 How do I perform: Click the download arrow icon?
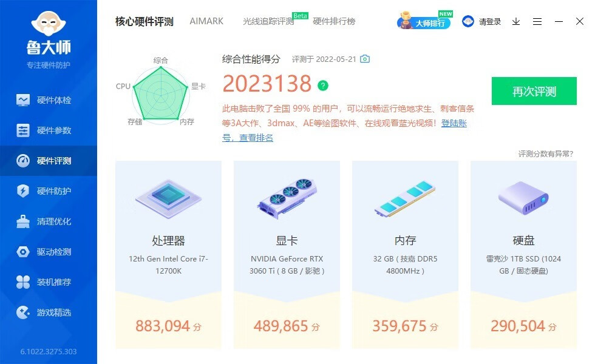[x=516, y=22]
